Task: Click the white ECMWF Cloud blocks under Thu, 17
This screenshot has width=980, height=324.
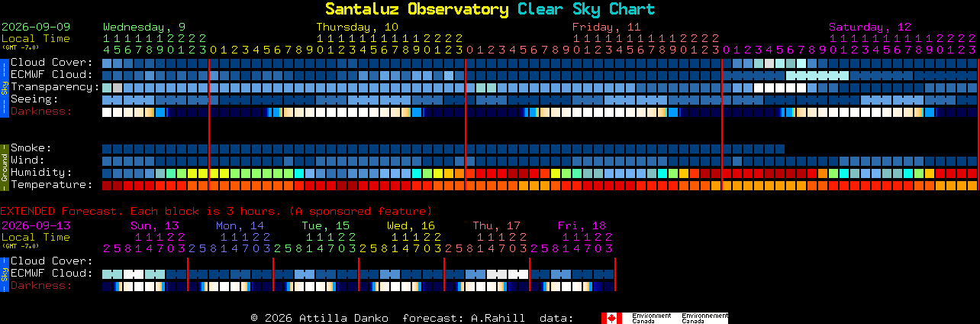Action: [x=508, y=274]
